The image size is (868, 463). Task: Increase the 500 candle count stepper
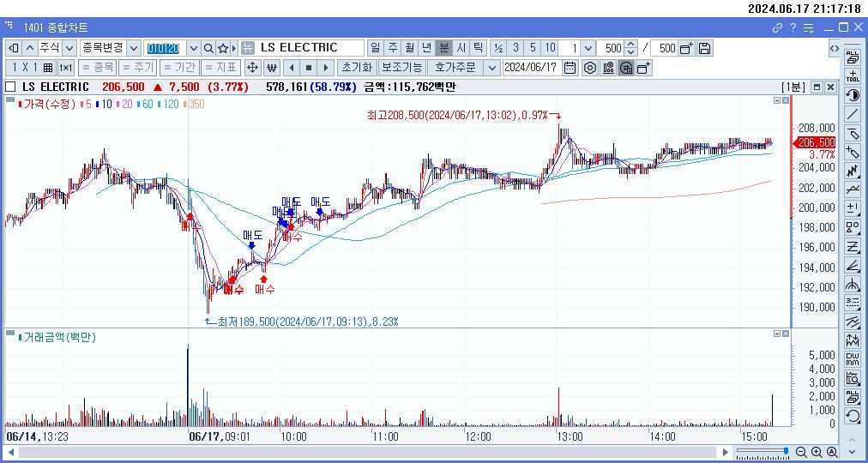point(630,45)
